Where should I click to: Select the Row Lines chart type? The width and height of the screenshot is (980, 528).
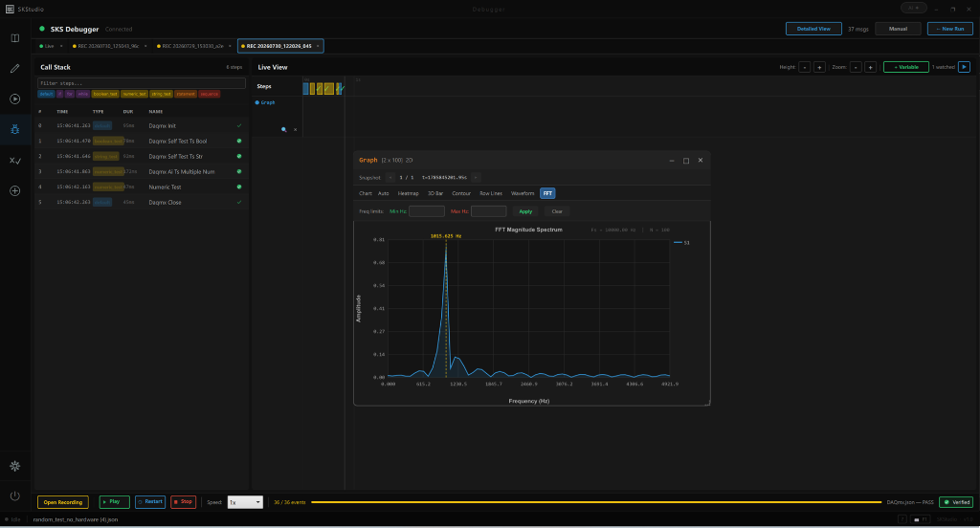(x=491, y=194)
